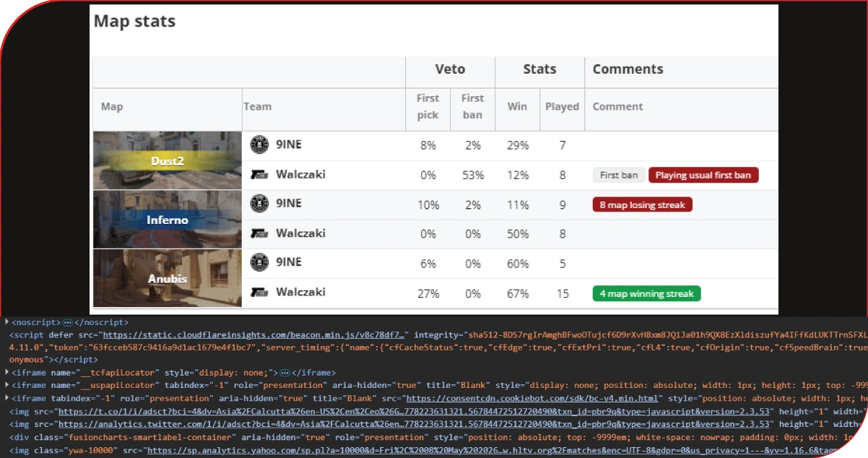The image size is (868, 458).
Task: Select 9INE team name in Anubis row
Action: pos(289,262)
